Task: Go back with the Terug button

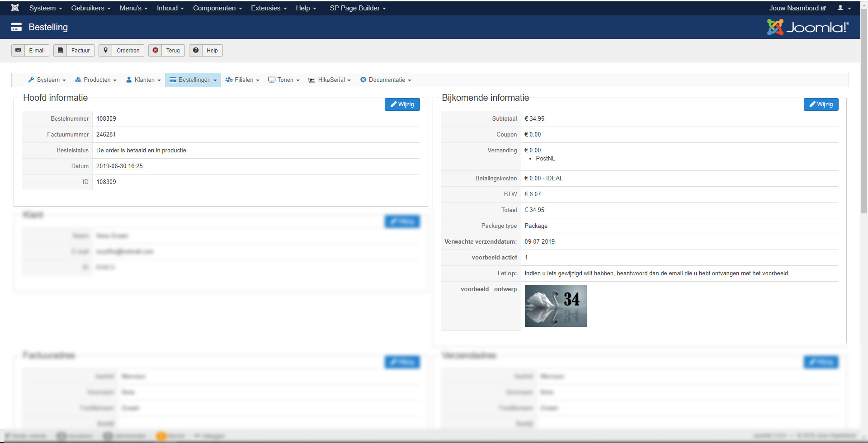Action: coord(166,50)
